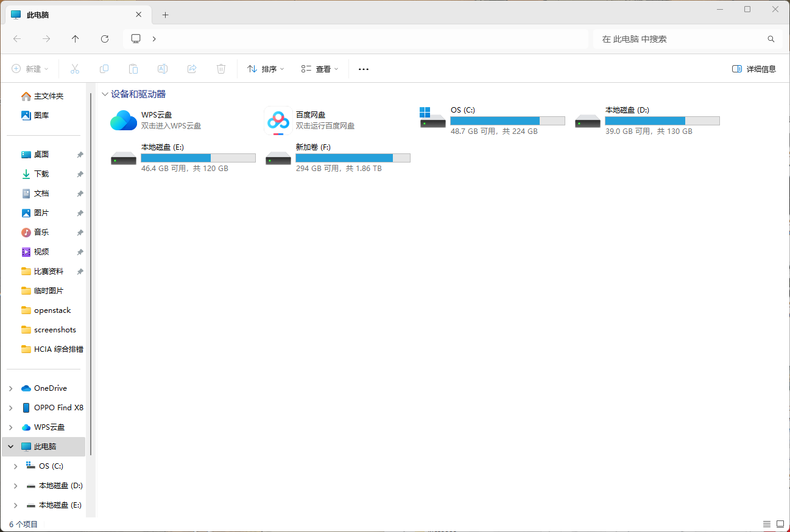Open the 排序 sort dropdown
This screenshot has height=532, width=790.
[266, 69]
